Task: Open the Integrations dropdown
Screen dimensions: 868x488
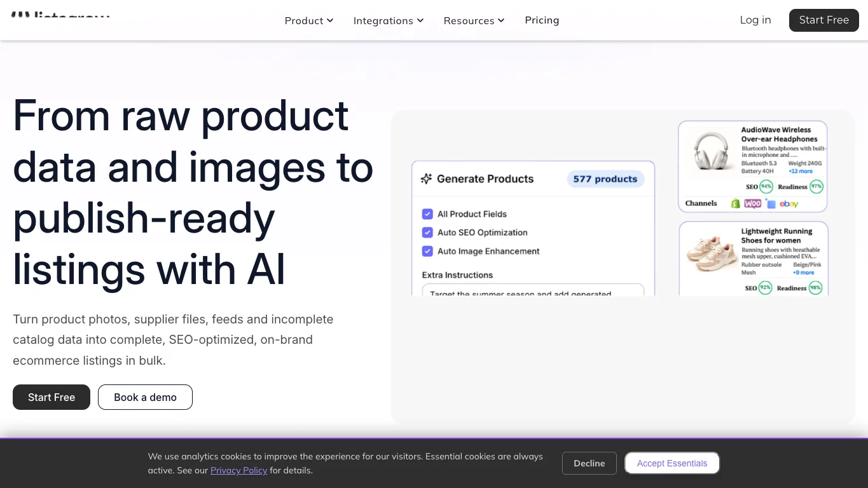Action: 389,20
